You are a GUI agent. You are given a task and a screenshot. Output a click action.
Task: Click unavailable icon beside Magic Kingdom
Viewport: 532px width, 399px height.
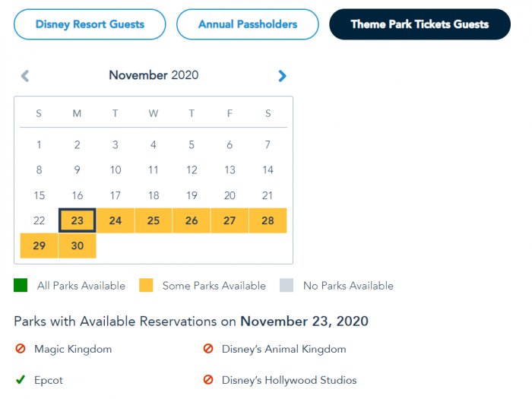click(x=21, y=350)
